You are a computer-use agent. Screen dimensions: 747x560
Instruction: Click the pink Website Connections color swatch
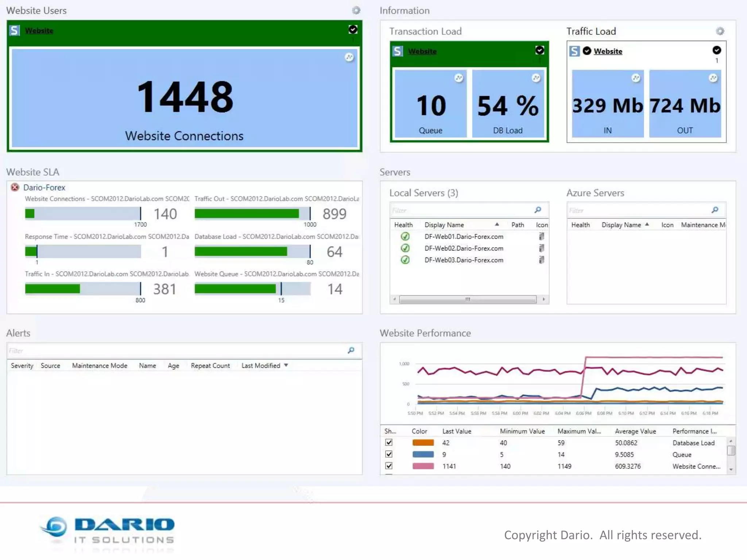point(423,466)
